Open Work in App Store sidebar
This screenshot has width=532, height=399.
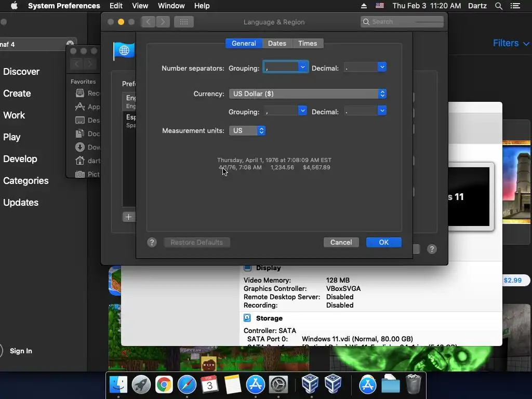14,115
